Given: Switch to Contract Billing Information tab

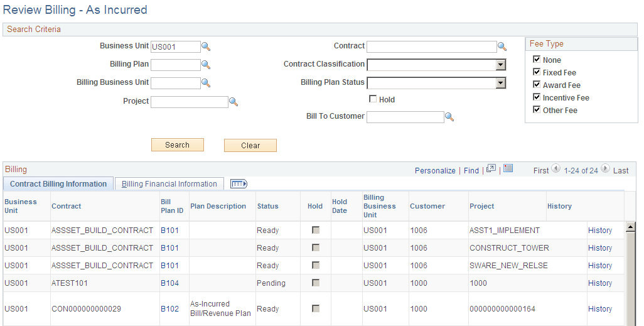Looking at the screenshot, I should pos(58,184).
